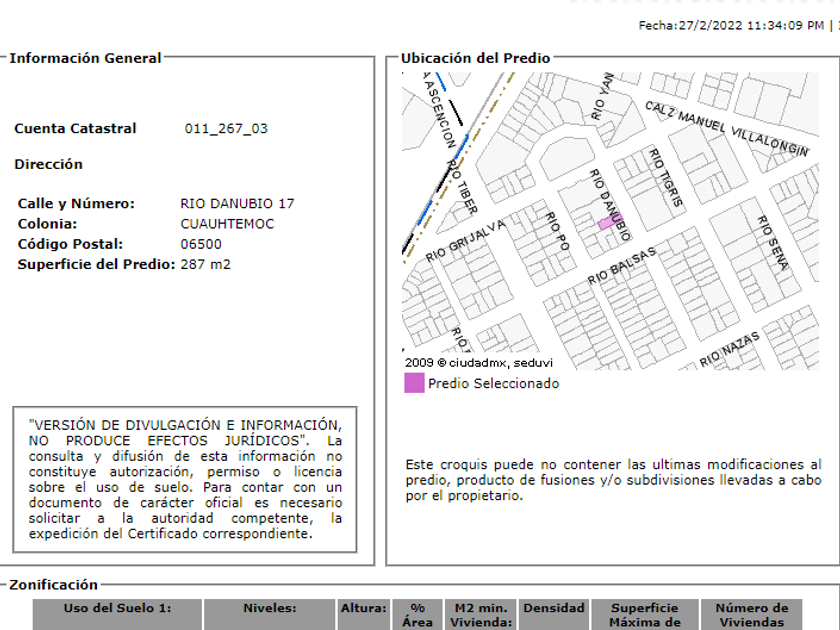The image size is (840, 630).
Task: Click the Superficie del Predio label
Action: [x=96, y=264]
